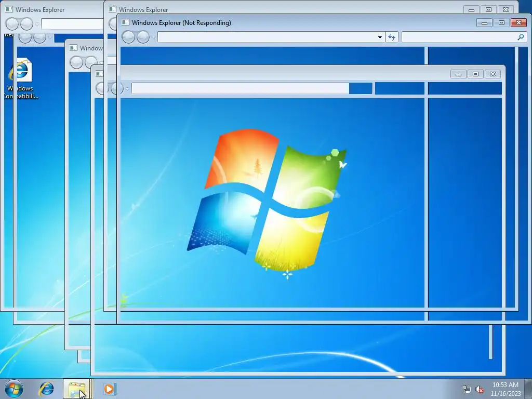
Task: Minimize the Not Responding Explorer window
Action: [484, 23]
